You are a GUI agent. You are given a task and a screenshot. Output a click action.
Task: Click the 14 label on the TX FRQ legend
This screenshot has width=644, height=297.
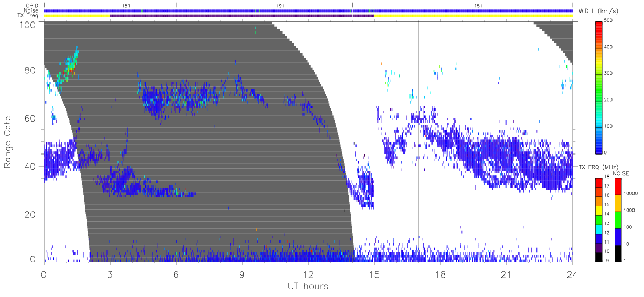(x=607, y=214)
